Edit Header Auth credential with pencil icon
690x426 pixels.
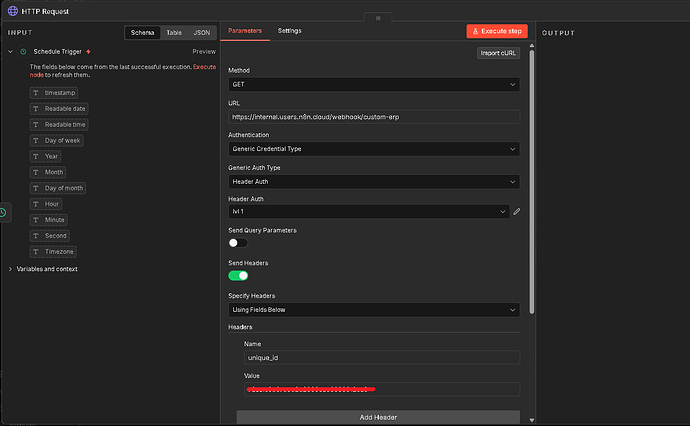pyautogui.click(x=517, y=211)
